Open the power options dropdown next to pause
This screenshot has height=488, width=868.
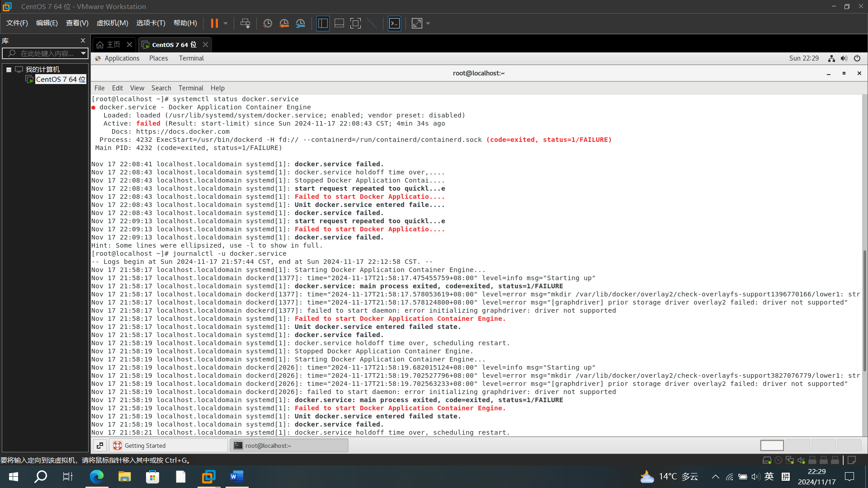point(226,23)
